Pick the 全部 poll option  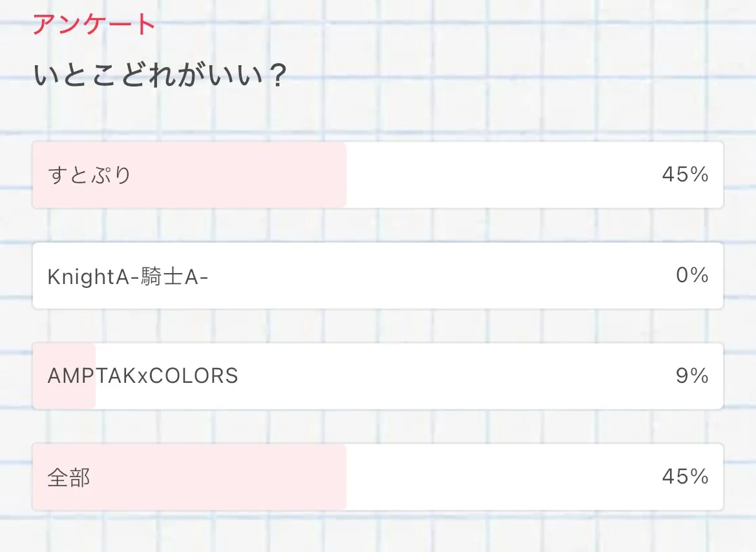tap(377, 477)
